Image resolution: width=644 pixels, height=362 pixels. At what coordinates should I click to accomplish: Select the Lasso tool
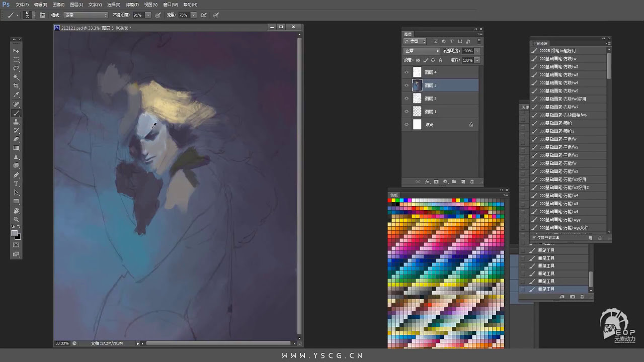tap(16, 68)
